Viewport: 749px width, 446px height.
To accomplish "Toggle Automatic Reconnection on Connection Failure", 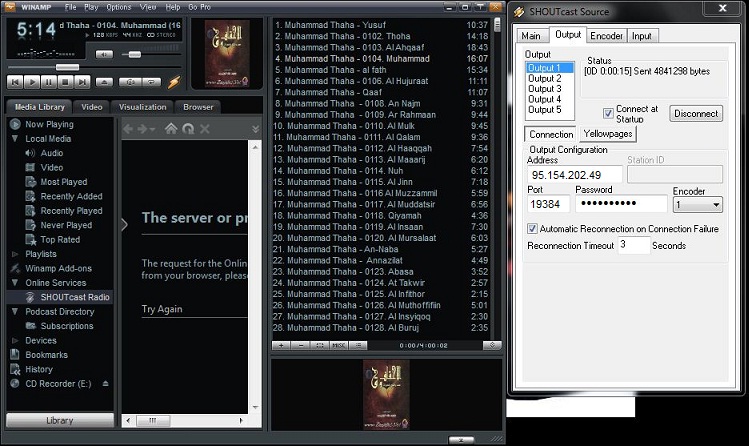I will pos(532,229).
